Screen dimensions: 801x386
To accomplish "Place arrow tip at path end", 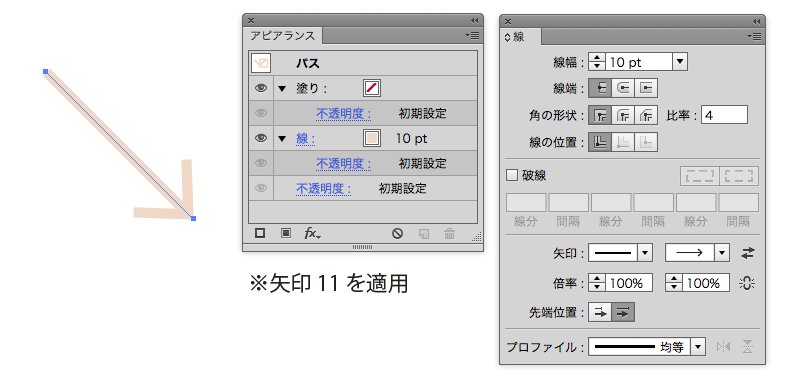I will (x=623, y=313).
